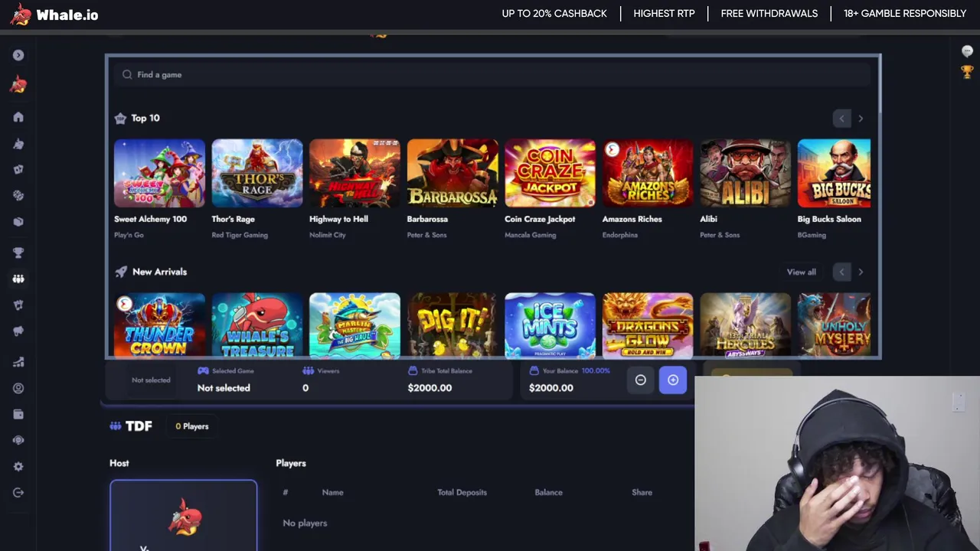
Task: Open Thunder Crown game thumbnail
Action: (x=159, y=325)
